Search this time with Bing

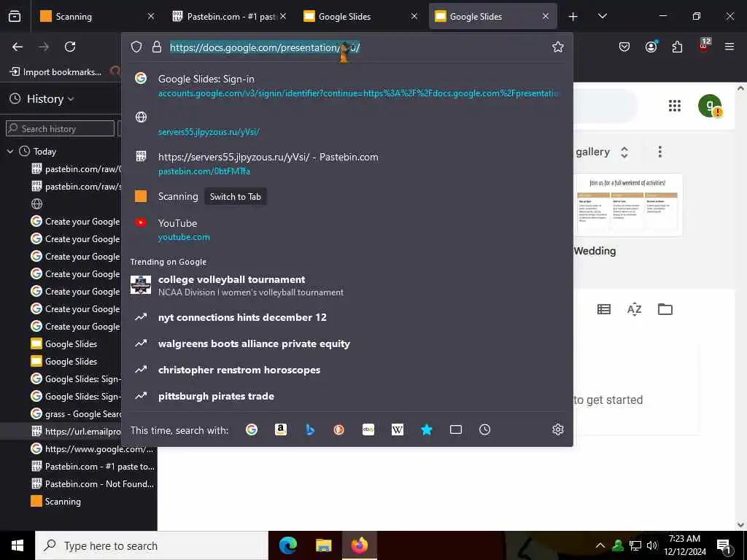coord(309,430)
